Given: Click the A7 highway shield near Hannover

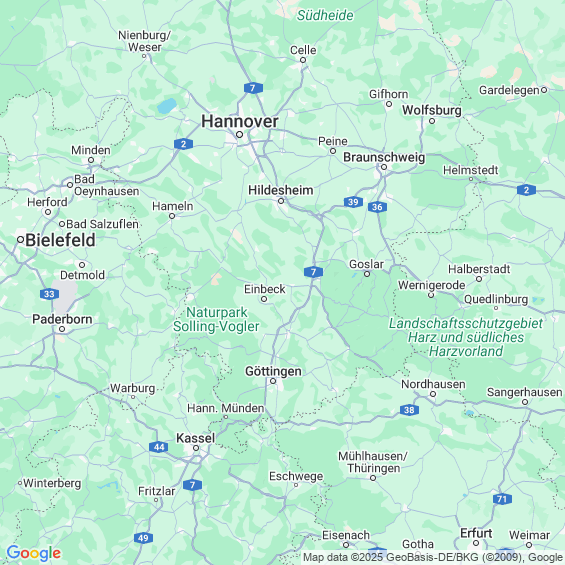Looking at the screenshot, I should 253,88.
